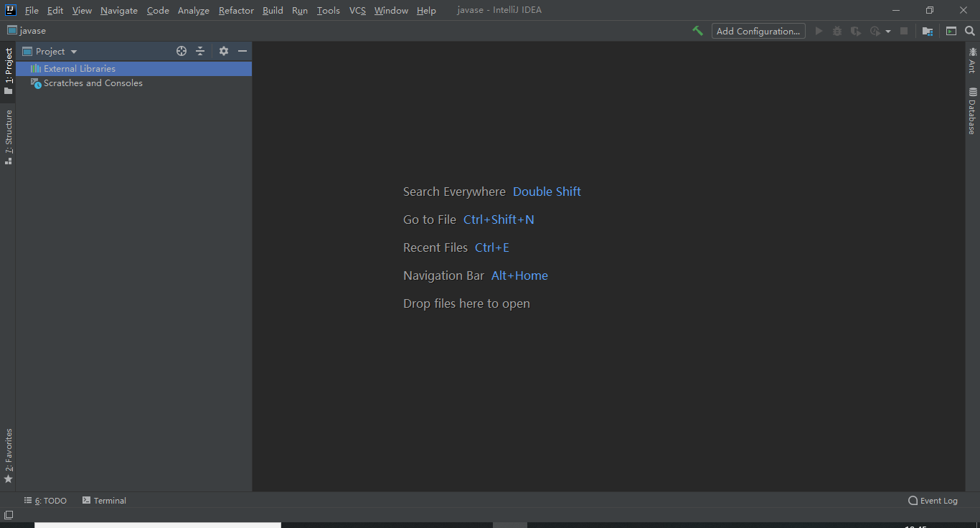Open the 2: Favorites side tab
This screenshot has width=980, height=528.
pos(9,456)
